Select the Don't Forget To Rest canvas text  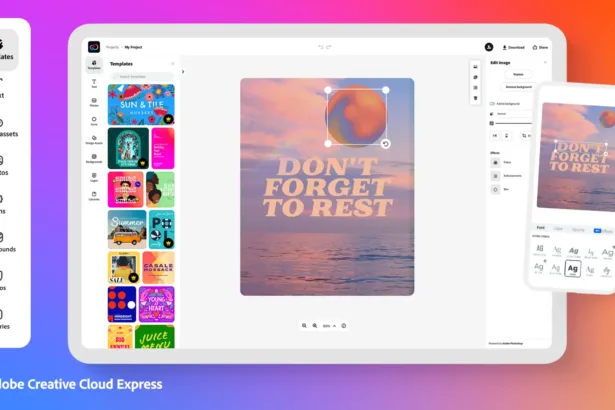click(x=327, y=188)
